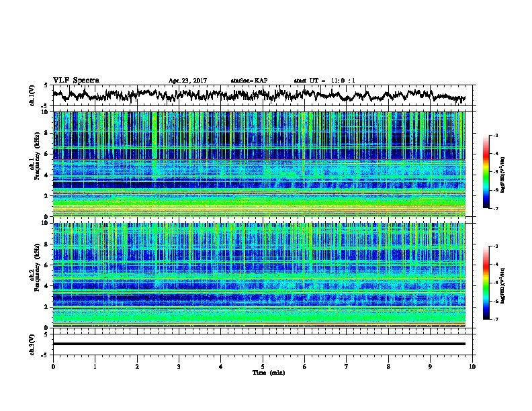Click the "ch.3(V)" axis label
This screenshot has height=411, width=532.
pyautogui.click(x=32, y=345)
